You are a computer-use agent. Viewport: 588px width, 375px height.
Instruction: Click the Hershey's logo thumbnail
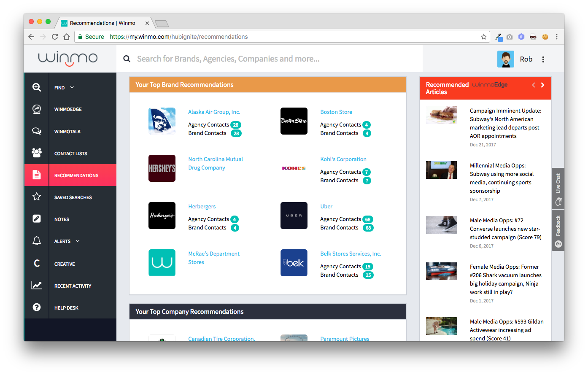pyautogui.click(x=162, y=168)
